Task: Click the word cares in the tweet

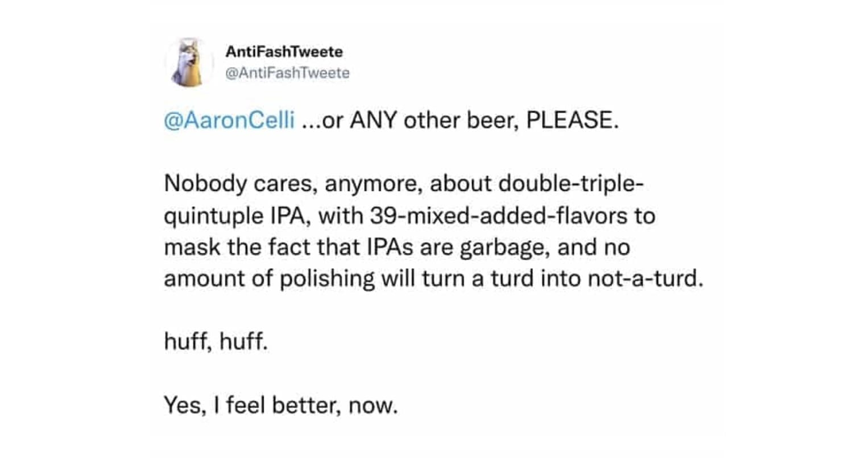Action: pyautogui.click(x=272, y=184)
